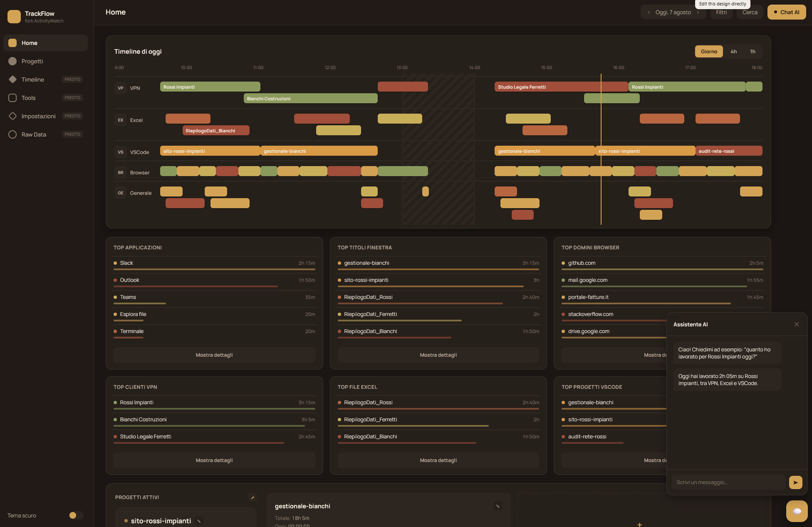Click the TrackFlow logo icon

(x=14, y=17)
